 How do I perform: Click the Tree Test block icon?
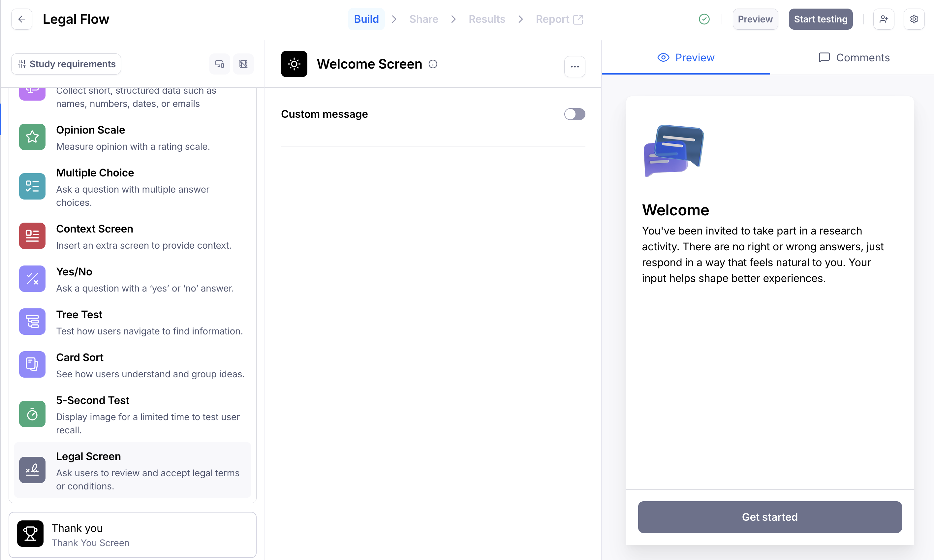coord(32,322)
